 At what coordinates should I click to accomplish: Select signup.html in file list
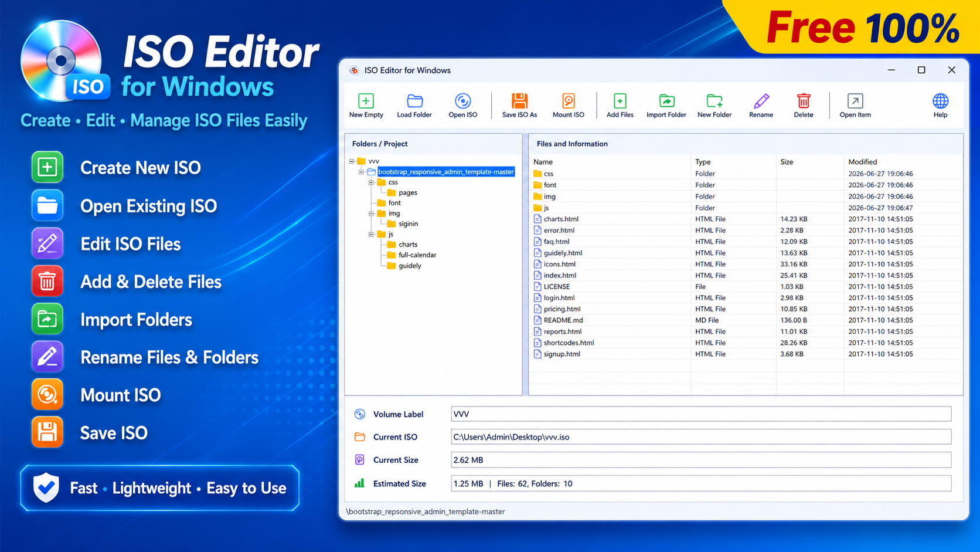[562, 354]
